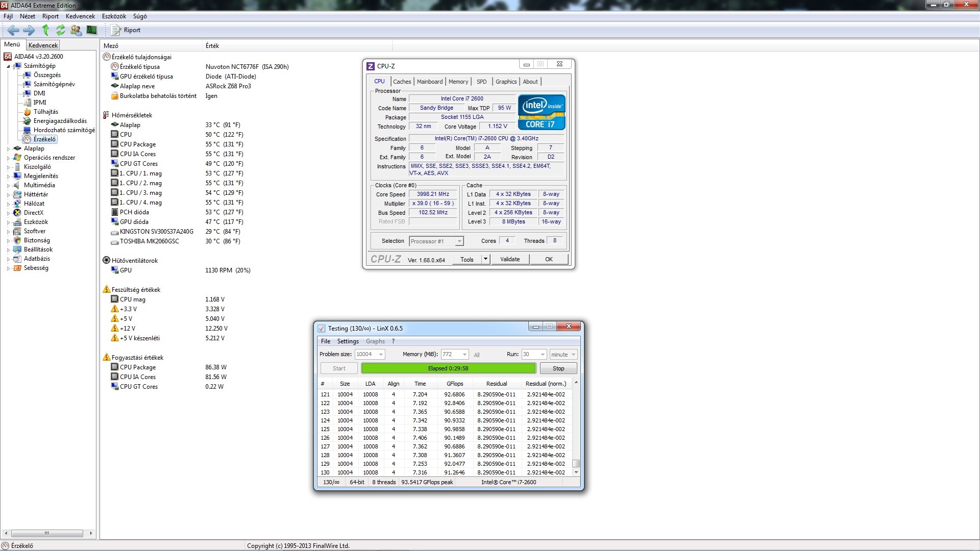This screenshot has height=551, width=980.
Task: Expand the Alaplap tree node
Action: click(8, 149)
